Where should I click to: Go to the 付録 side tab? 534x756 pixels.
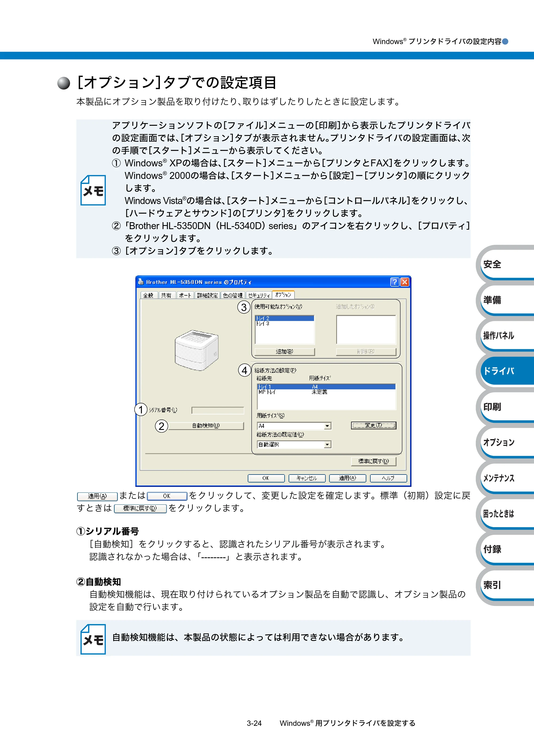pyautogui.click(x=507, y=549)
